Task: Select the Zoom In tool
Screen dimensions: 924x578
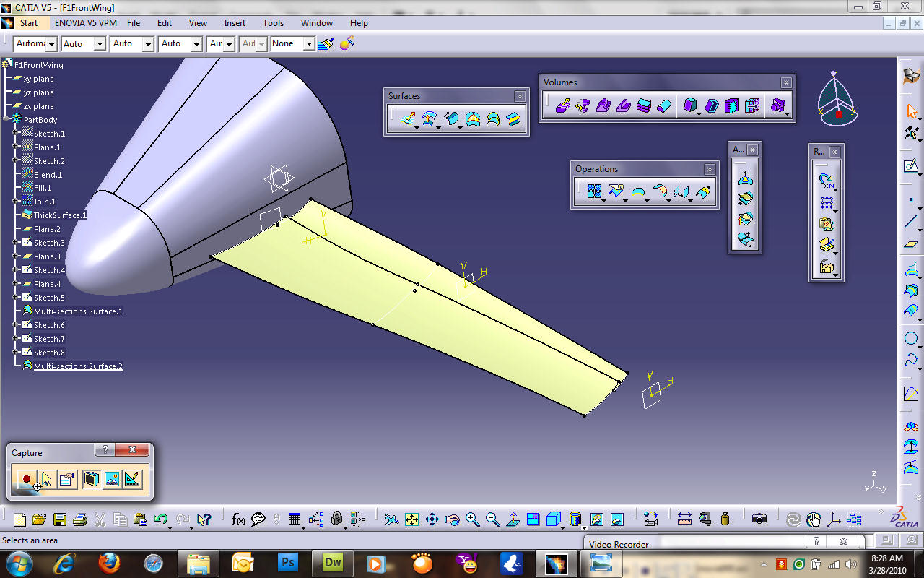Action: pos(472,519)
